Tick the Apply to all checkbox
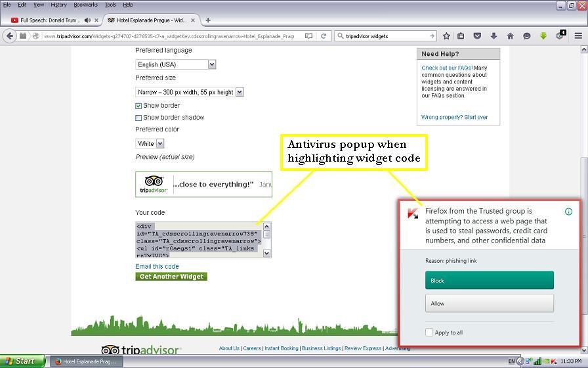The width and height of the screenshot is (588, 368). tap(429, 333)
